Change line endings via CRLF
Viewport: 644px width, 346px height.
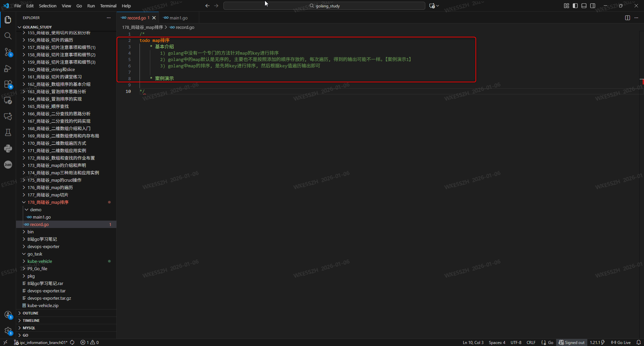(x=531, y=342)
